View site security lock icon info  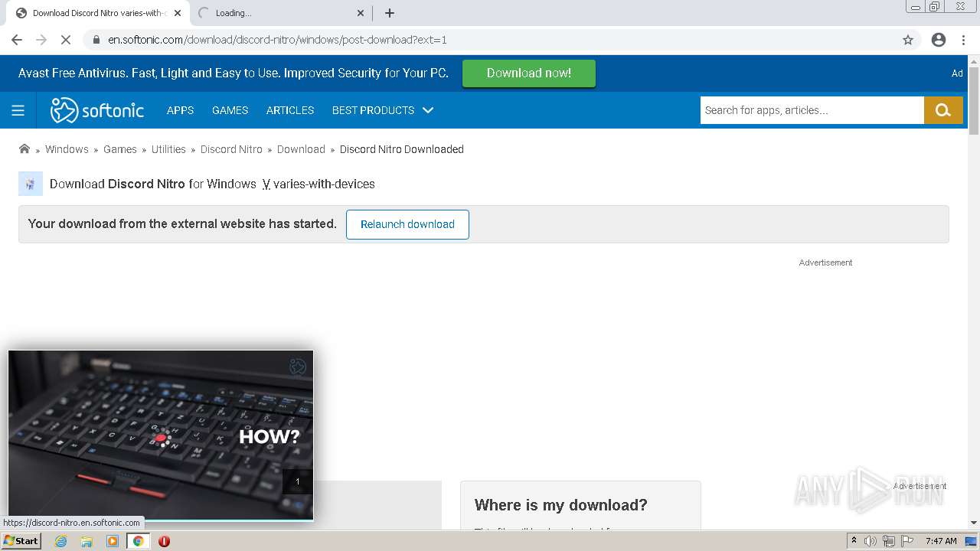tap(96, 40)
